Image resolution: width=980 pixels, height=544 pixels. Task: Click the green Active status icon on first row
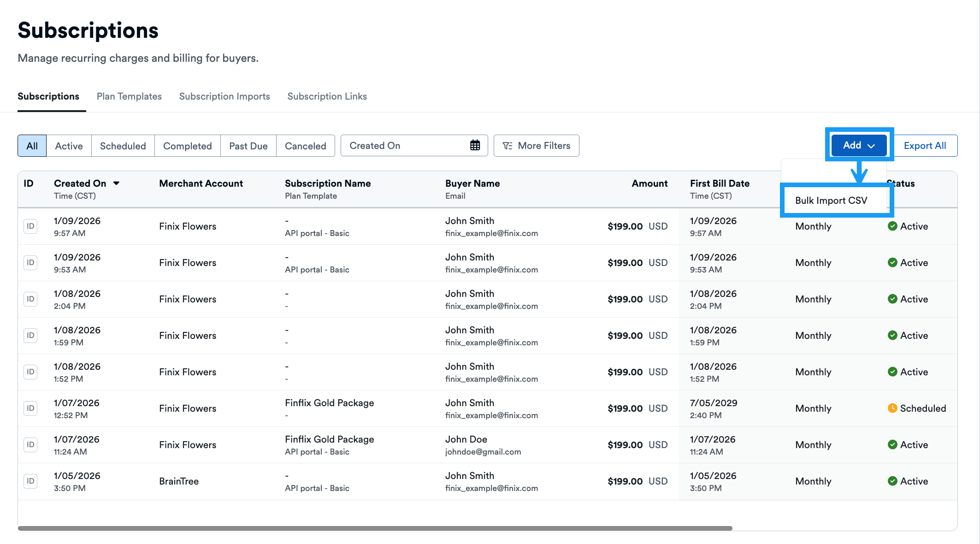point(893,226)
